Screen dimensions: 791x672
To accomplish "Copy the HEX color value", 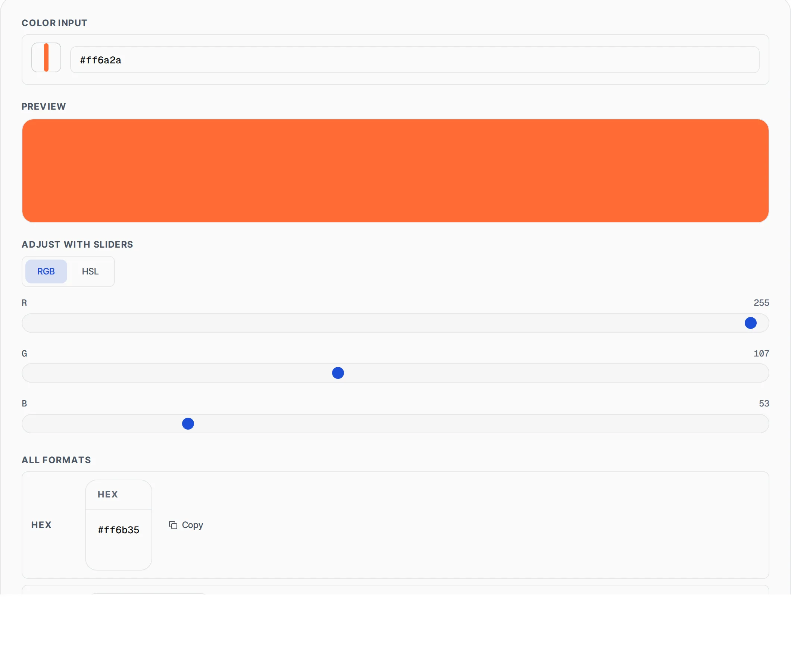I will click(186, 525).
